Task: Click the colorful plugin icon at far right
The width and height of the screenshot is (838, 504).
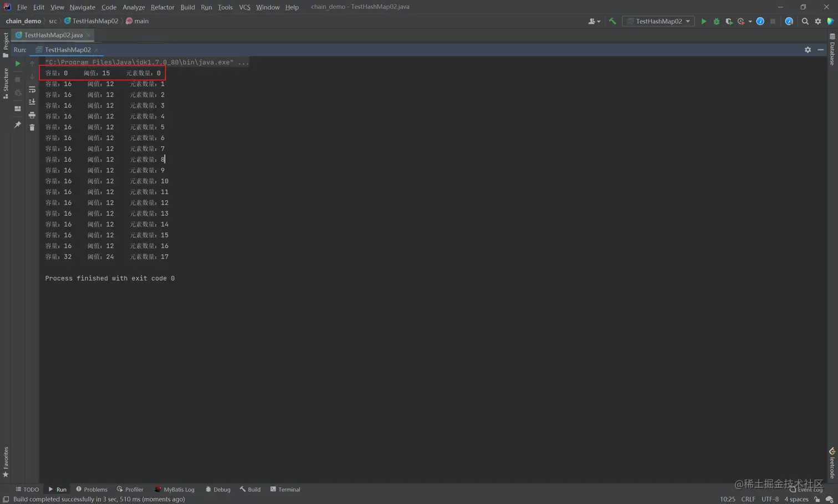Action: tap(830, 21)
